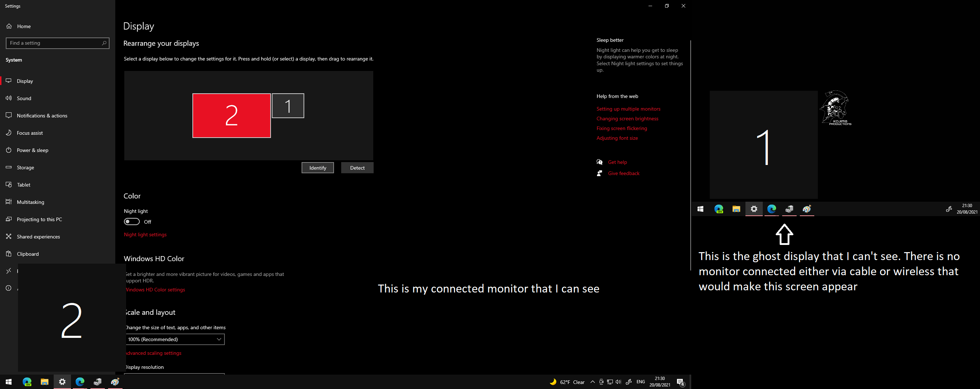Open Night light settings link
Screen dimensions: 980x389
[145, 234]
